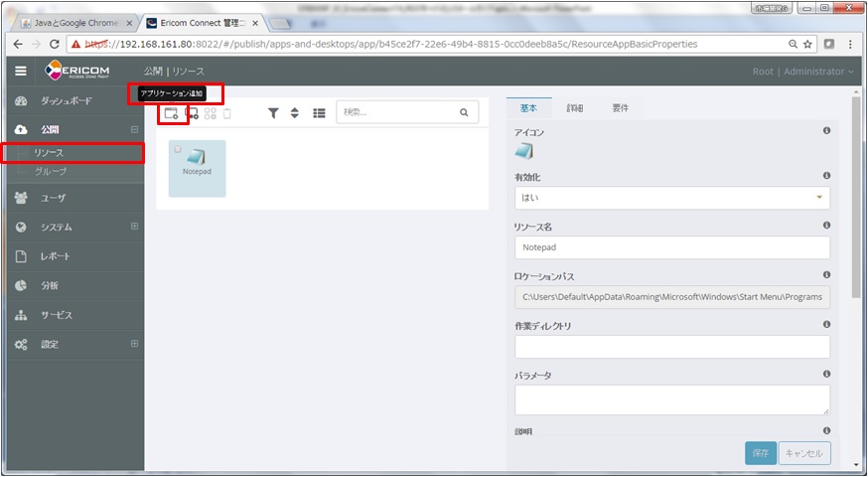Switch to list view icon
The height and width of the screenshot is (477, 868).
[x=319, y=113]
